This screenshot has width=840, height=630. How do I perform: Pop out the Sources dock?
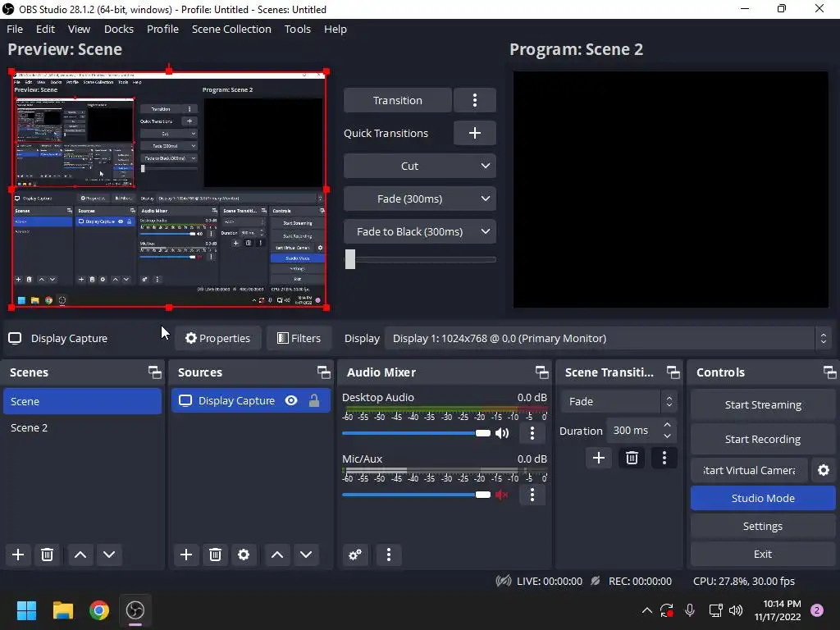tap(323, 372)
